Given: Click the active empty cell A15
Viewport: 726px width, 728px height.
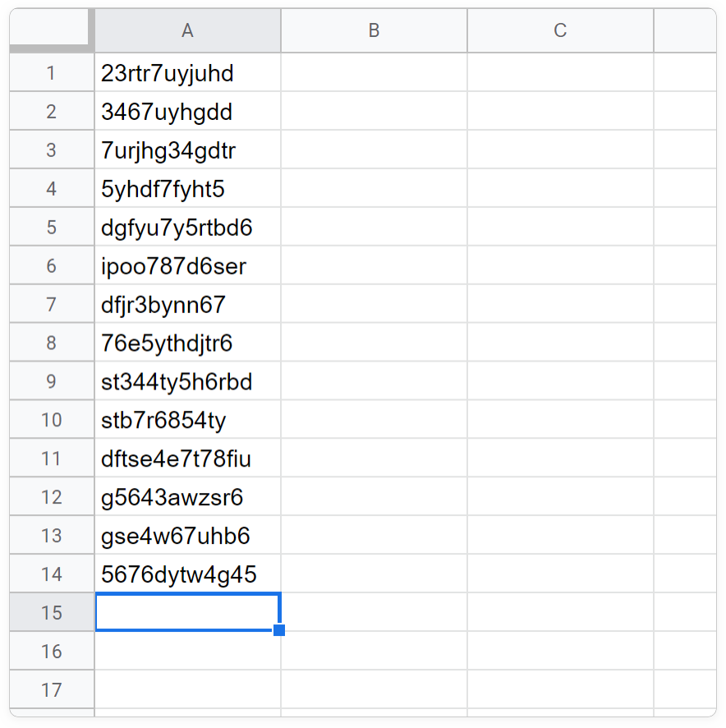Looking at the screenshot, I should pyautogui.click(x=187, y=612).
